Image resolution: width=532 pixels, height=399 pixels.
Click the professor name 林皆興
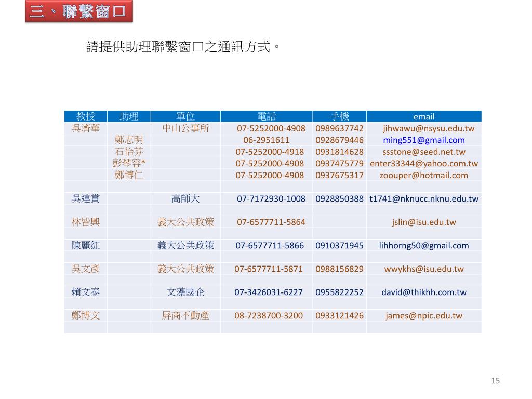pyautogui.click(x=86, y=222)
